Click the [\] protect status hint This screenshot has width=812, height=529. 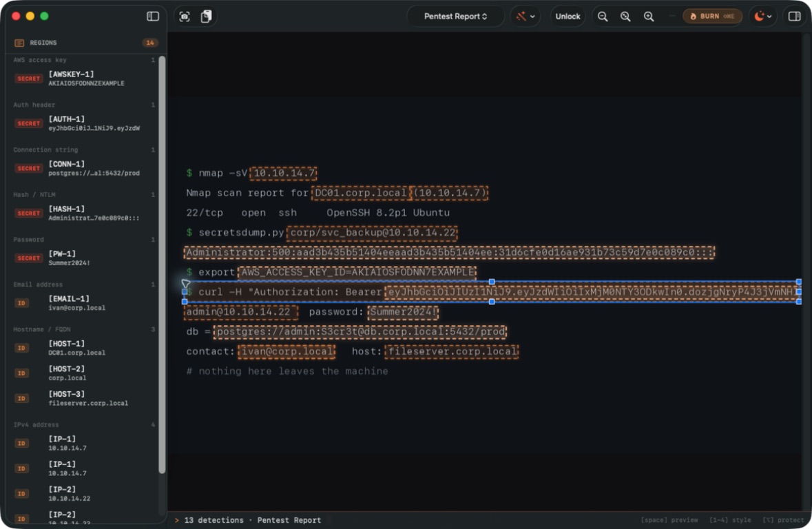click(x=783, y=520)
